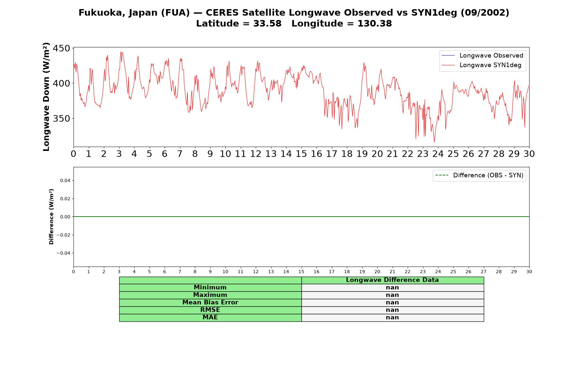Click the green dashed difference legend swatch
Image resolution: width=588 pixels, height=392 pixels.
(x=442, y=175)
